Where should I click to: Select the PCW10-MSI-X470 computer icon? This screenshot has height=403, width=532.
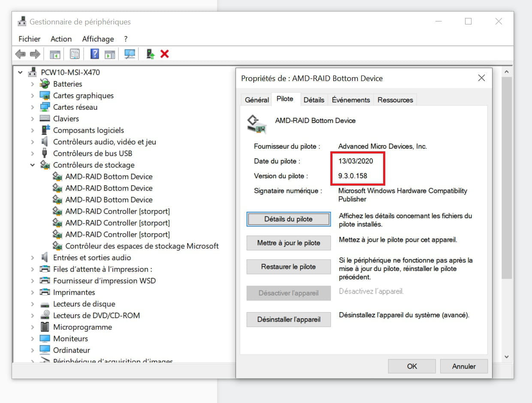click(x=33, y=72)
